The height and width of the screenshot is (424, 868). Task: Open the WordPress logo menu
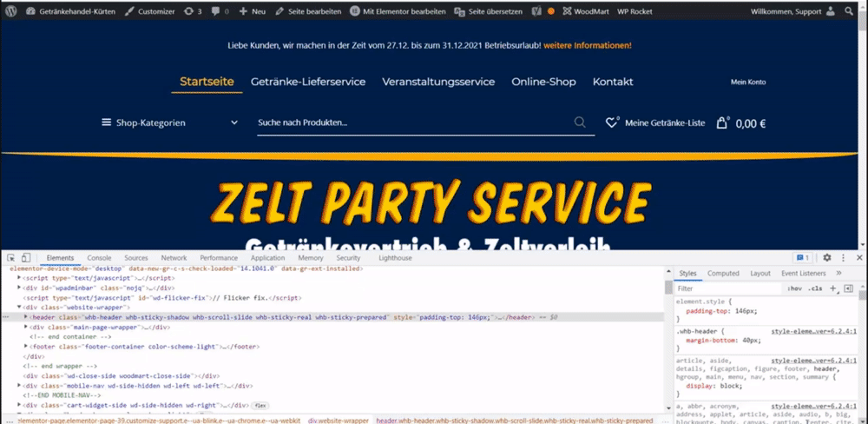[12, 11]
